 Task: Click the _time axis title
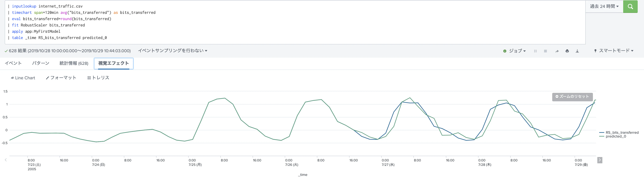tap(302, 175)
